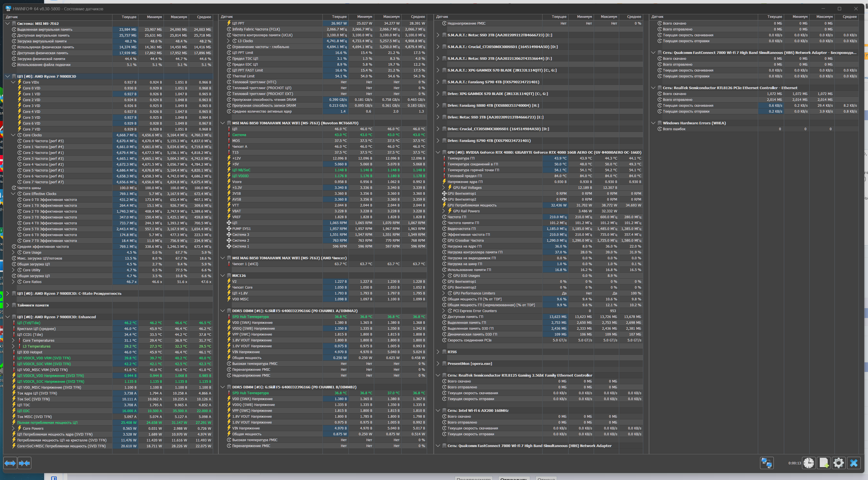The height and width of the screenshot is (480, 868).
Task: Expand the C-State Резидентность sensor group
Action: pos(8,294)
